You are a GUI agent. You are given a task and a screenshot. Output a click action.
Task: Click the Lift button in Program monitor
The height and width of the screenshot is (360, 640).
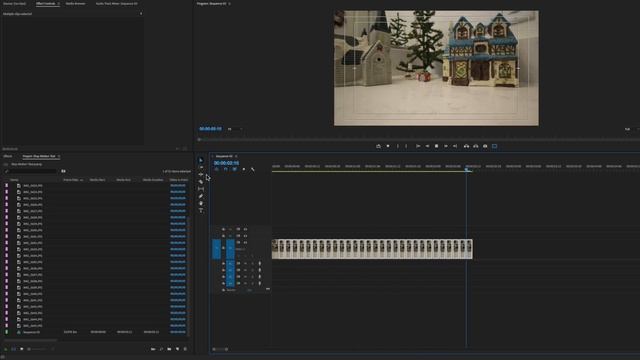[466, 146]
